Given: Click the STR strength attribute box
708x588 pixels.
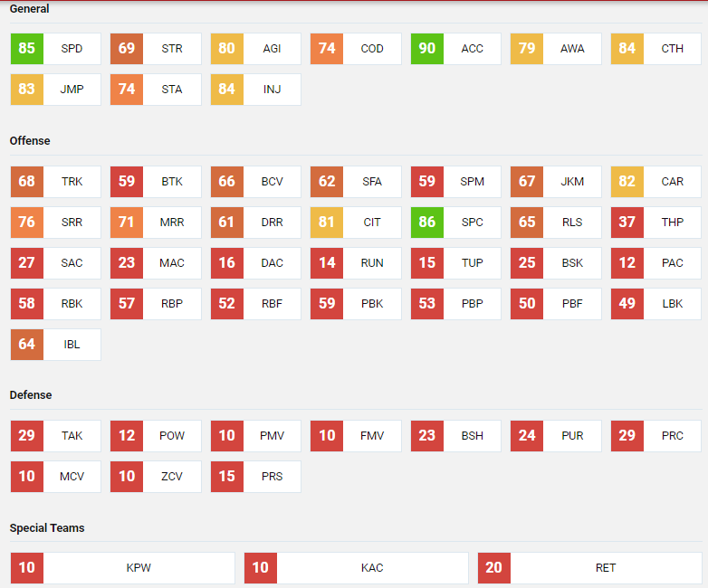Looking at the screenshot, I should point(156,49).
